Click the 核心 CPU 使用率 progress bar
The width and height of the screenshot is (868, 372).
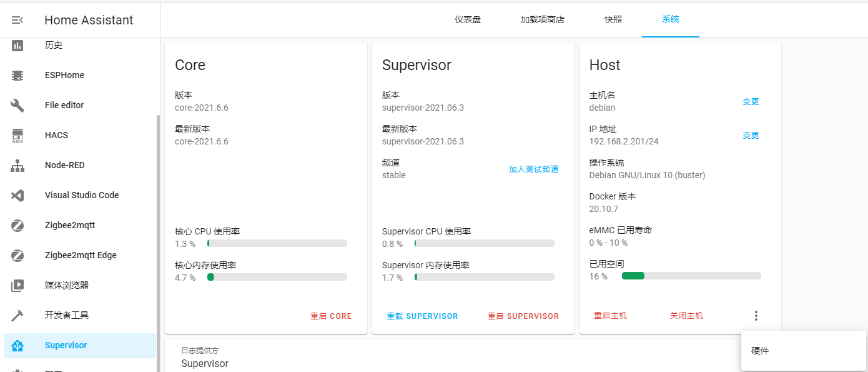277,243
